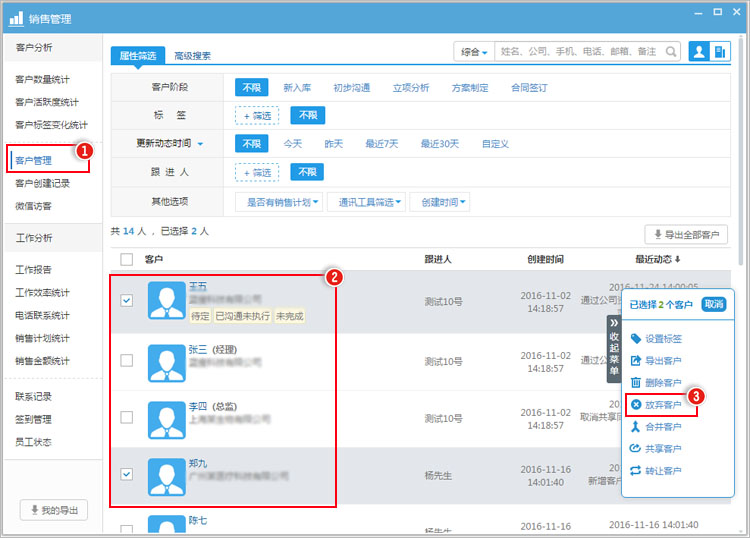Click 郑九's avatar thumbnail

click(166, 477)
